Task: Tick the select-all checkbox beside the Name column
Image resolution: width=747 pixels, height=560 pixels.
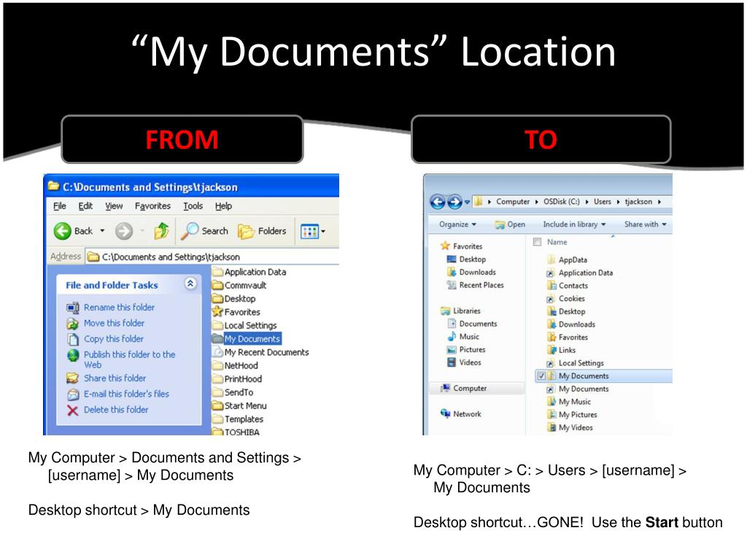Action: [538, 242]
